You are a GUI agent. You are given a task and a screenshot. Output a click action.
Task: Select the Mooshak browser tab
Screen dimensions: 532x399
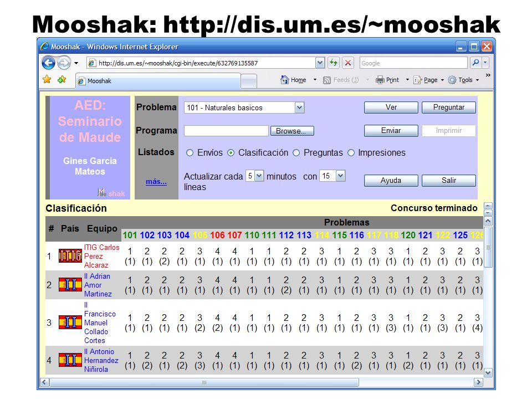pyautogui.click(x=158, y=81)
